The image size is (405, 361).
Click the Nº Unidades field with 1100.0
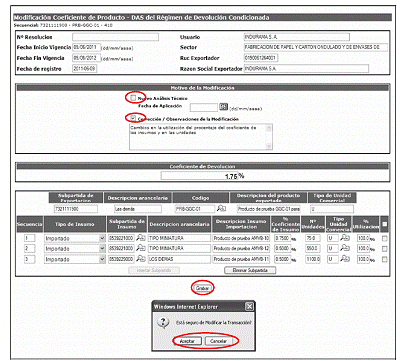pyautogui.click(x=313, y=259)
